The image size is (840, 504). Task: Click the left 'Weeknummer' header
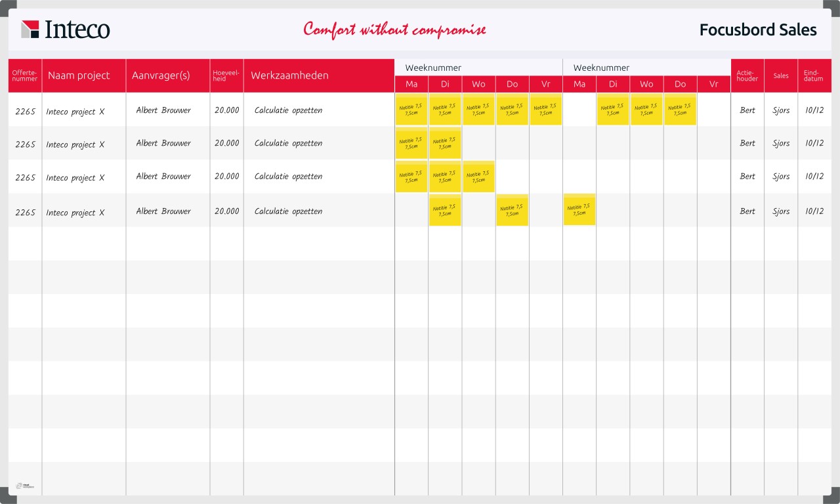(433, 68)
